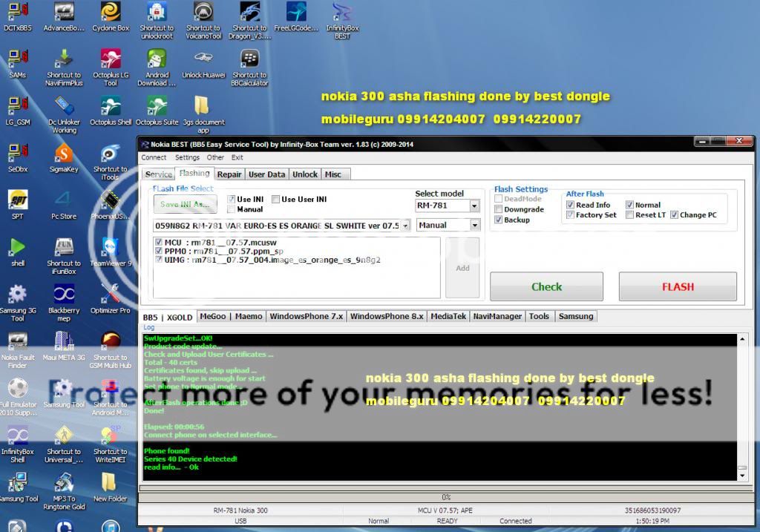The height and width of the screenshot is (532, 760).
Task: Open Dc Unloker Working icon
Action: (64, 114)
